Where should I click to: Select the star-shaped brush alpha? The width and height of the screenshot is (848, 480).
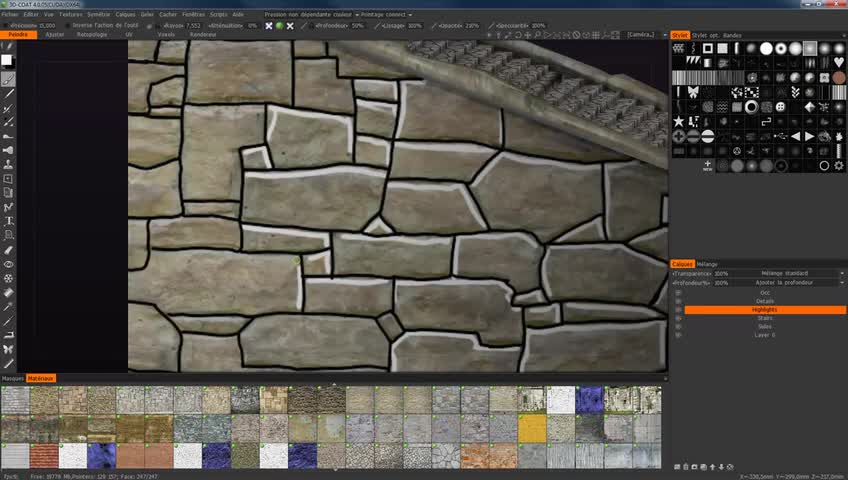[x=678, y=122]
